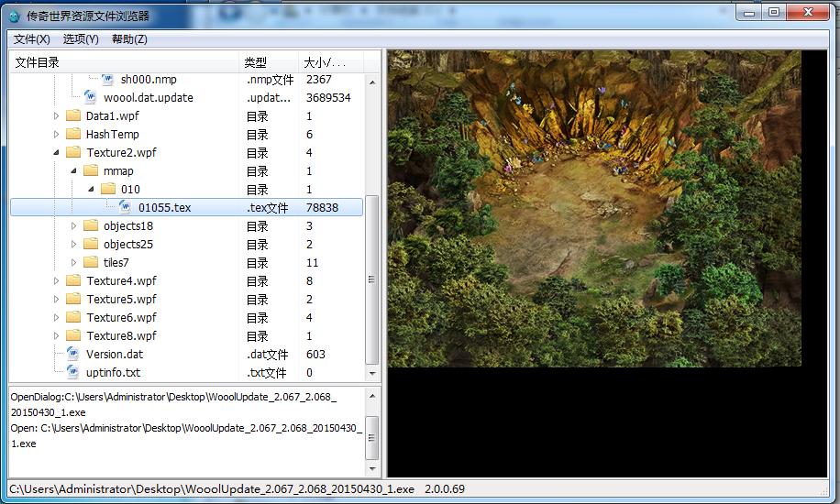
Task: Click the Data1.wpf folder icon
Action: click(72, 115)
